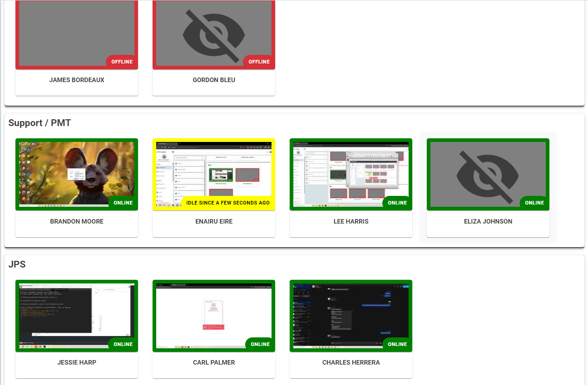Select the JPS group heading

17,264
